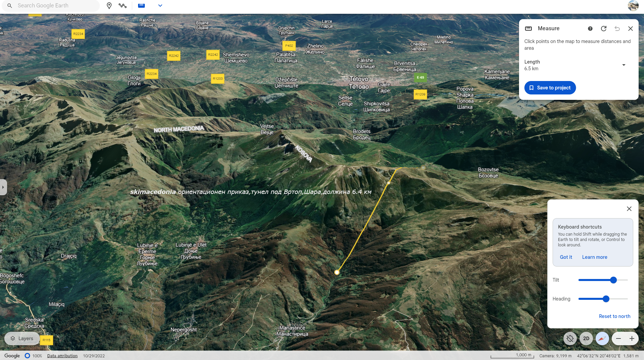Viewport: 644px width, 360px height.
Task: Toggle the auto-rotate globe button
Action: (570, 338)
